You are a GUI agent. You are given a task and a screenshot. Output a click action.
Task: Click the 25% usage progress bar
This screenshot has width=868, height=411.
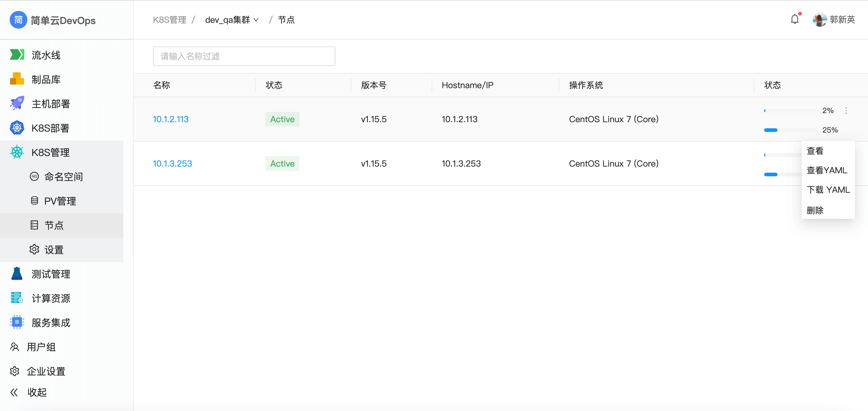coord(790,130)
